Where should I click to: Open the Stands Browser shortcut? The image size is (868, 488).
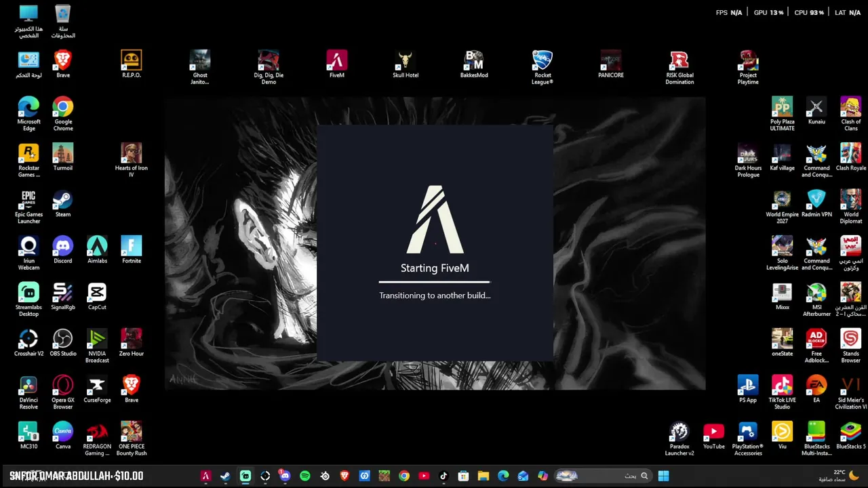(851, 346)
